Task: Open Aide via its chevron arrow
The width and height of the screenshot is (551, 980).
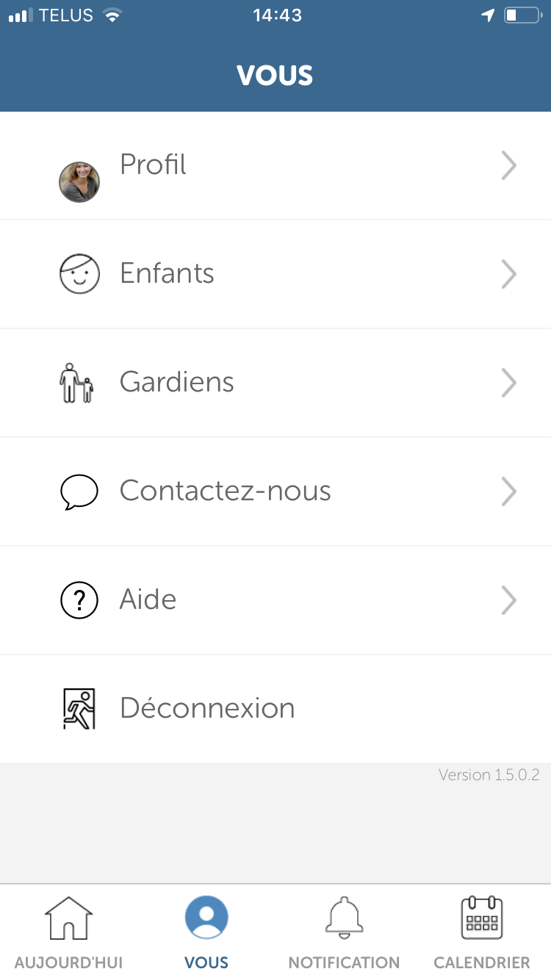Action: point(508,600)
